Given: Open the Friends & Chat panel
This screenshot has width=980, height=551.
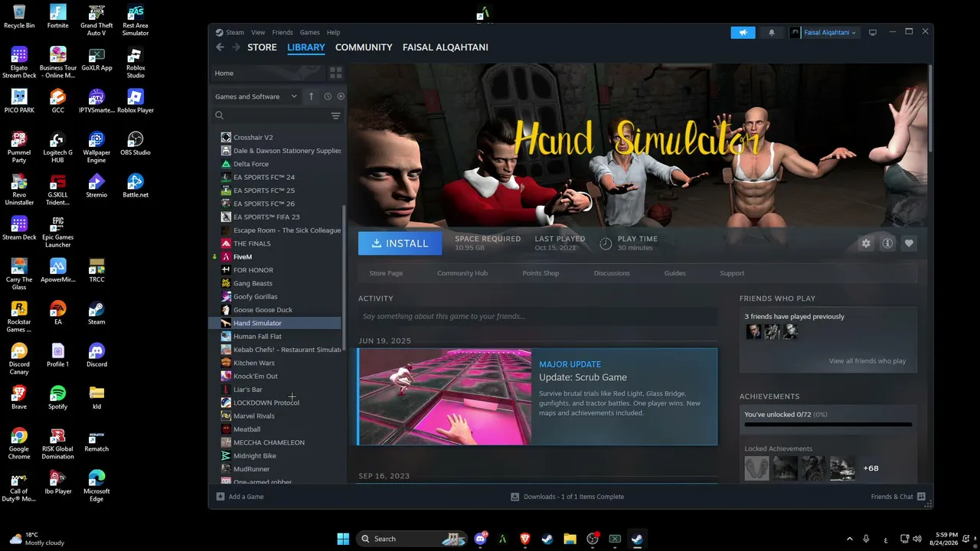Looking at the screenshot, I should pyautogui.click(x=898, y=497).
